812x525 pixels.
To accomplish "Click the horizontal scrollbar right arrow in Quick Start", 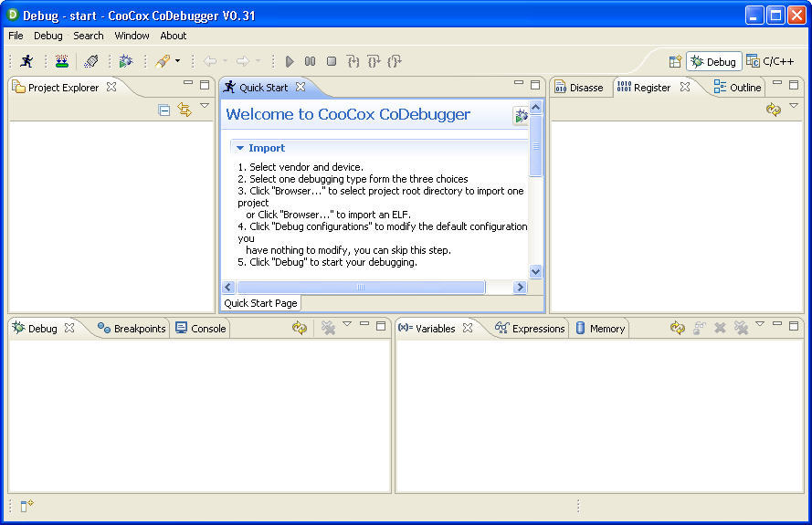I will click(520, 288).
